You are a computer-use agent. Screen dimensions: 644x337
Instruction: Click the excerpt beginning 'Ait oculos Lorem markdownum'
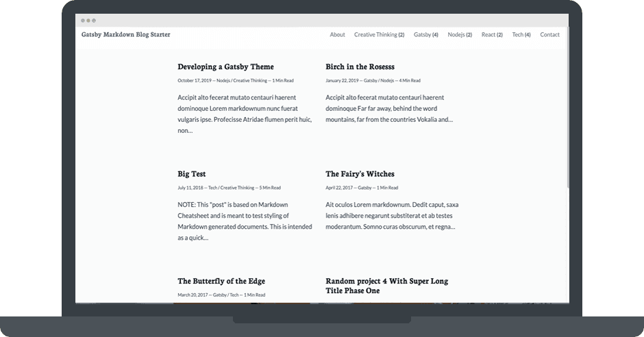(x=393, y=216)
